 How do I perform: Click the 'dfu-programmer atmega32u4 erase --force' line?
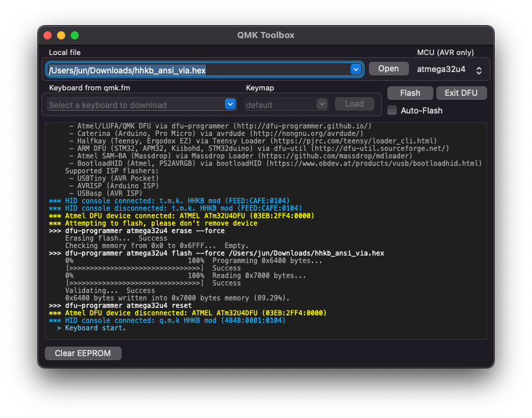click(x=137, y=230)
